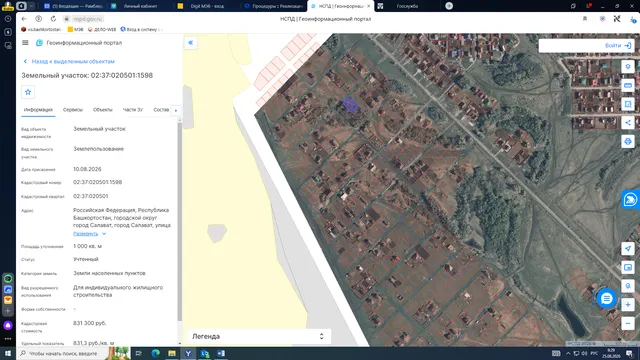Open Outlook from the taskbar

[204, 353]
